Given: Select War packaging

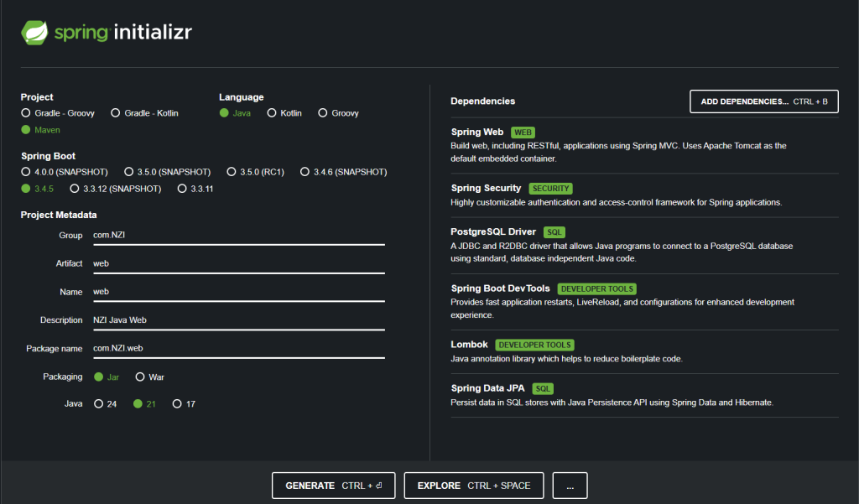Looking at the screenshot, I should click(x=149, y=377).
